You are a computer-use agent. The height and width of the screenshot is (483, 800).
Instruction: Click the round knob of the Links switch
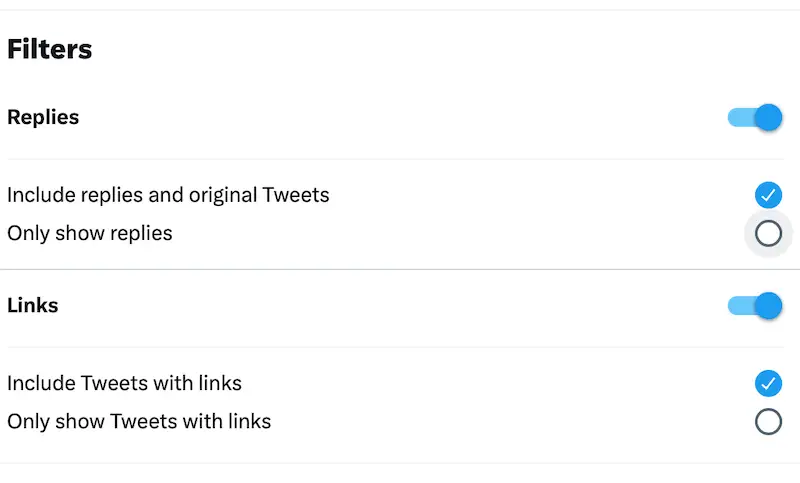pyautogui.click(x=768, y=306)
